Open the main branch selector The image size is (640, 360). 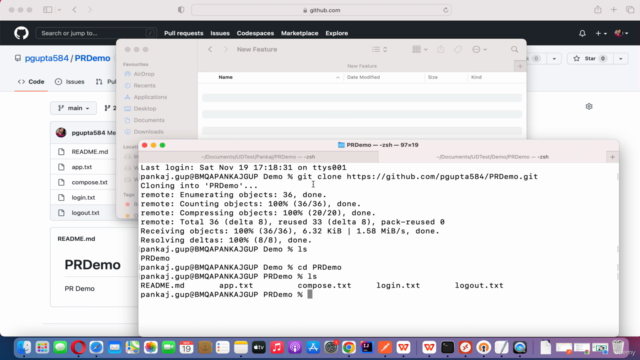73,108
